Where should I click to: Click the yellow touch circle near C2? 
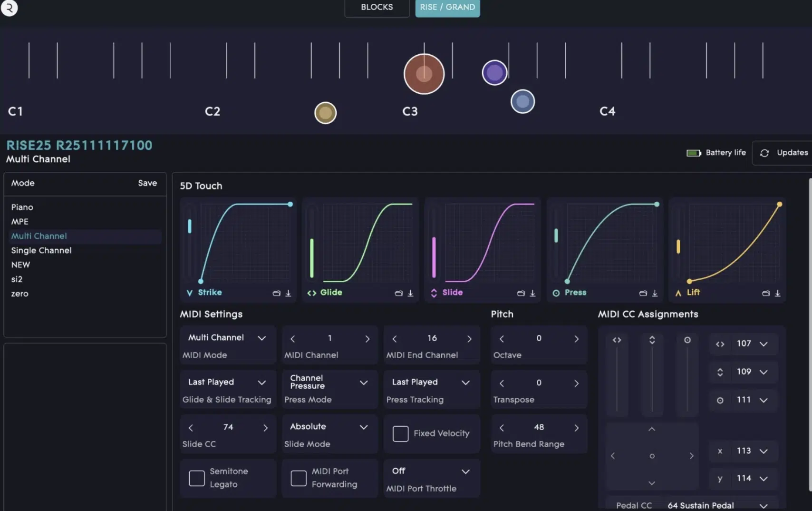325,113
